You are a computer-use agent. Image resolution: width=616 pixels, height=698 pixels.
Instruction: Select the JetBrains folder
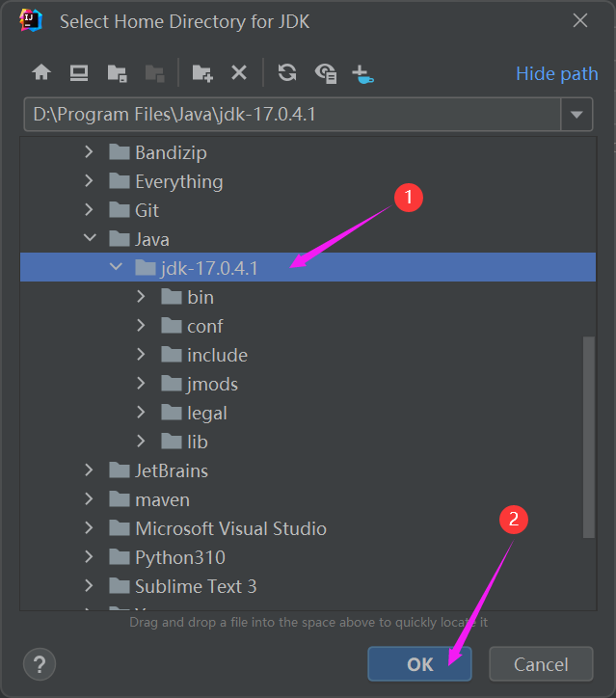coord(308,471)
